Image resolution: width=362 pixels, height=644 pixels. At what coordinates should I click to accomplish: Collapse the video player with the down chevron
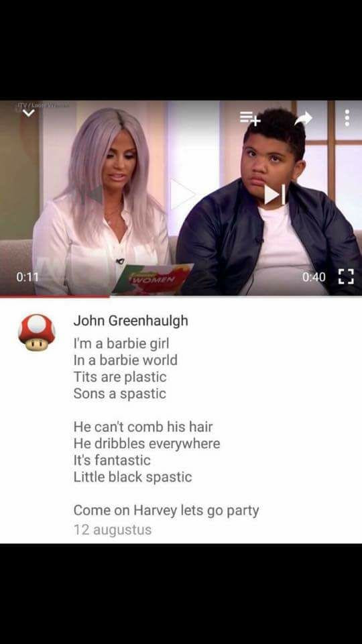pyautogui.click(x=29, y=113)
